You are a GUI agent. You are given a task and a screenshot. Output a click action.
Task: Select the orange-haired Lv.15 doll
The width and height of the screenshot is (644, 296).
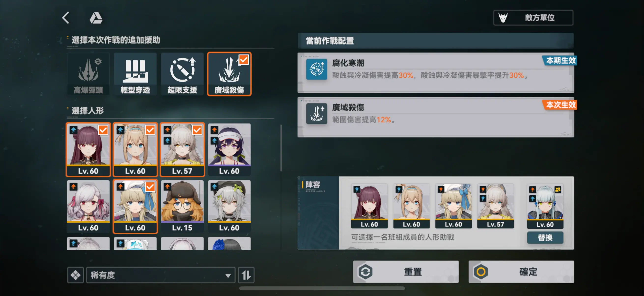point(182,206)
